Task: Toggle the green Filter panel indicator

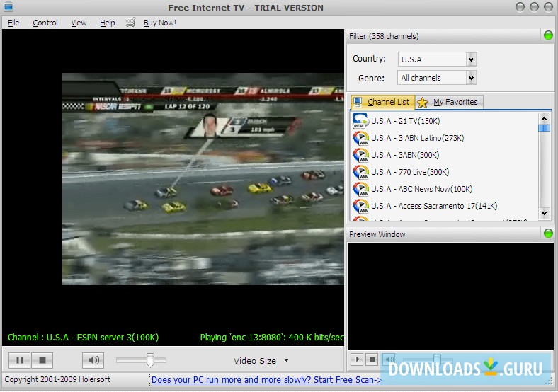Action: (547, 35)
